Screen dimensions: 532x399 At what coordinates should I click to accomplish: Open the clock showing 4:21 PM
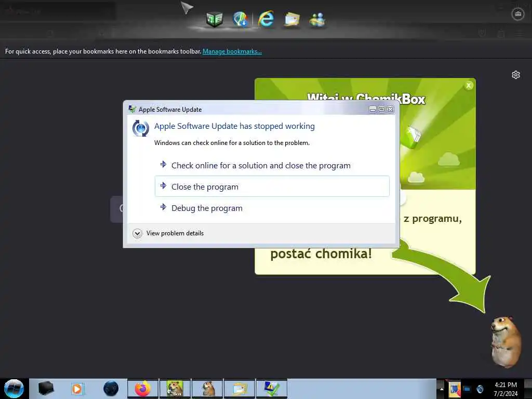click(x=506, y=389)
